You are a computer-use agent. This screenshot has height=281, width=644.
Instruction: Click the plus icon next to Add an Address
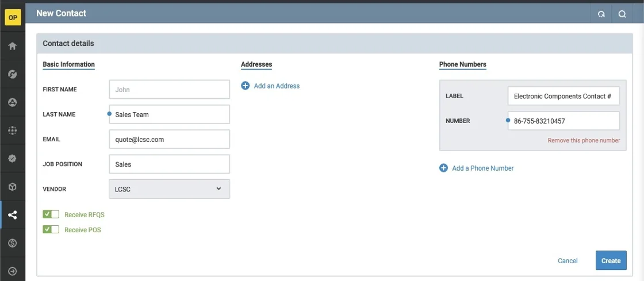pyautogui.click(x=246, y=86)
